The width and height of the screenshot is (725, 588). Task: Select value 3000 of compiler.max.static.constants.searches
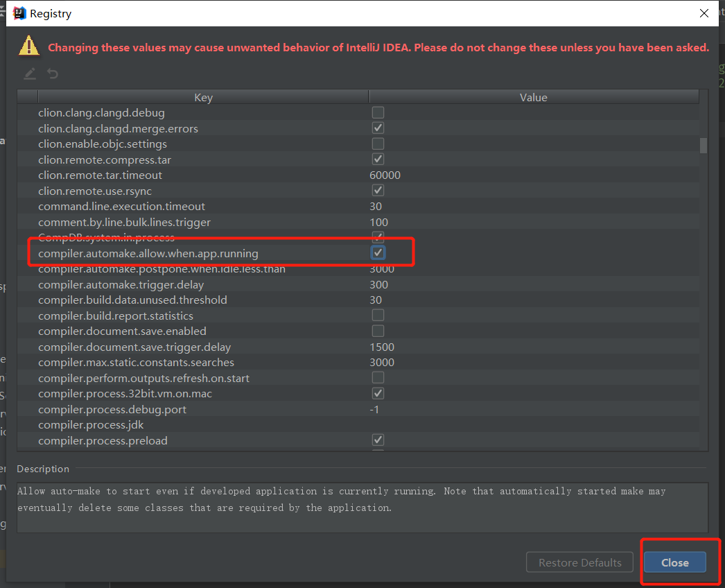[x=382, y=362]
